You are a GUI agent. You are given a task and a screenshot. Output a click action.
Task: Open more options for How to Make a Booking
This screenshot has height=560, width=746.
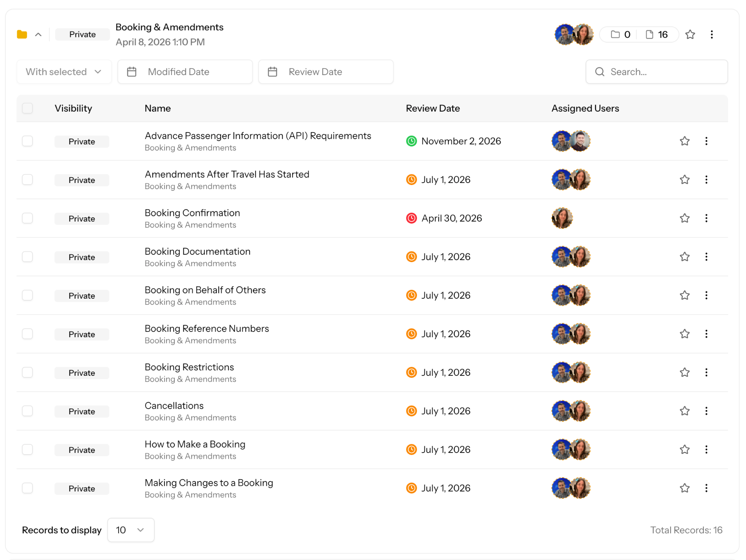(706, 450)
